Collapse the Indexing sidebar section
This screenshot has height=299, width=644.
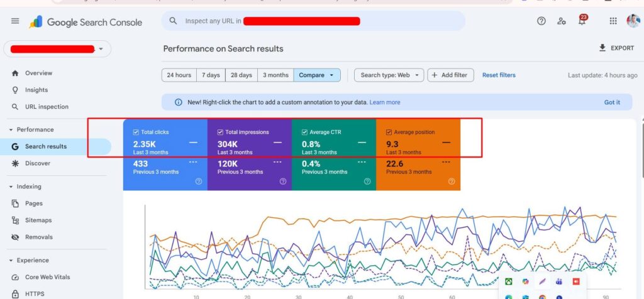(11, 187)
